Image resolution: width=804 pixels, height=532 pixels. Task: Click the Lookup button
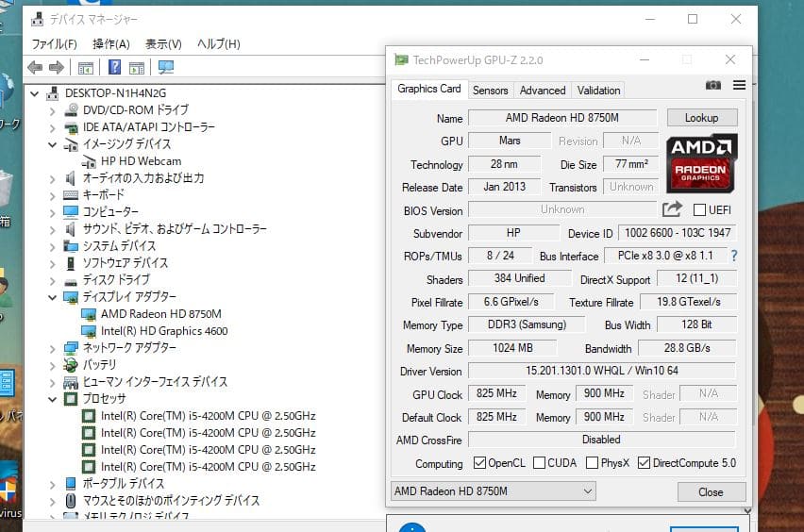[702, 118]
